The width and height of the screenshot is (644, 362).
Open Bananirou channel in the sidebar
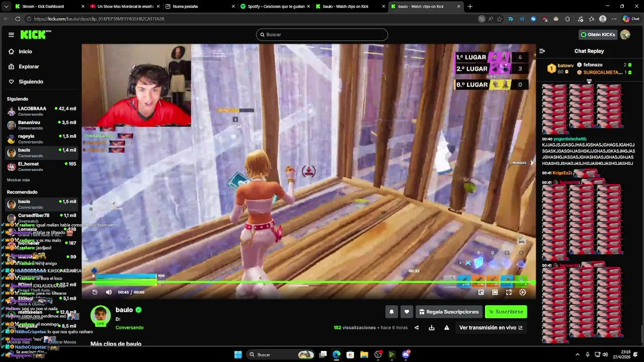41,125
